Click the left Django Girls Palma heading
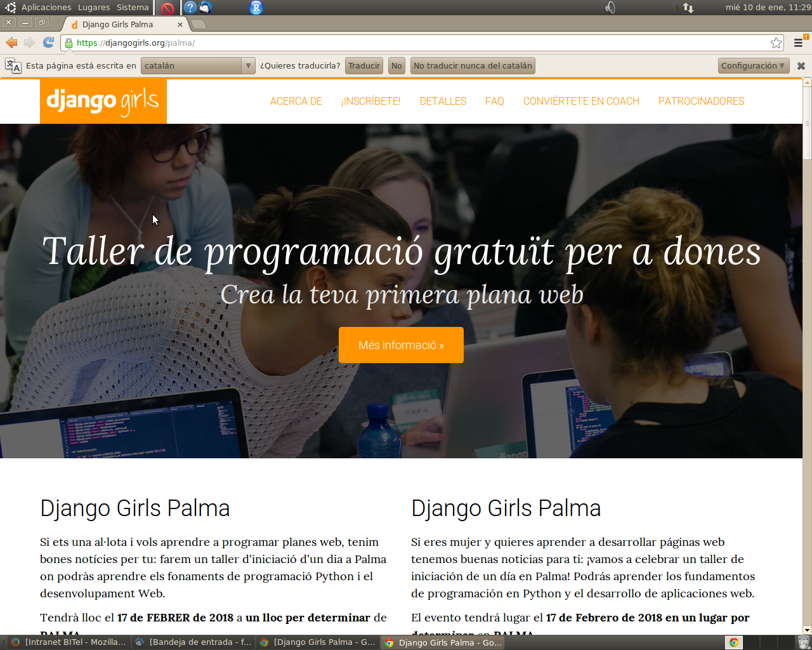Viewport: 812px width, 650px height. pyautogui.click(x=134, y=508)
